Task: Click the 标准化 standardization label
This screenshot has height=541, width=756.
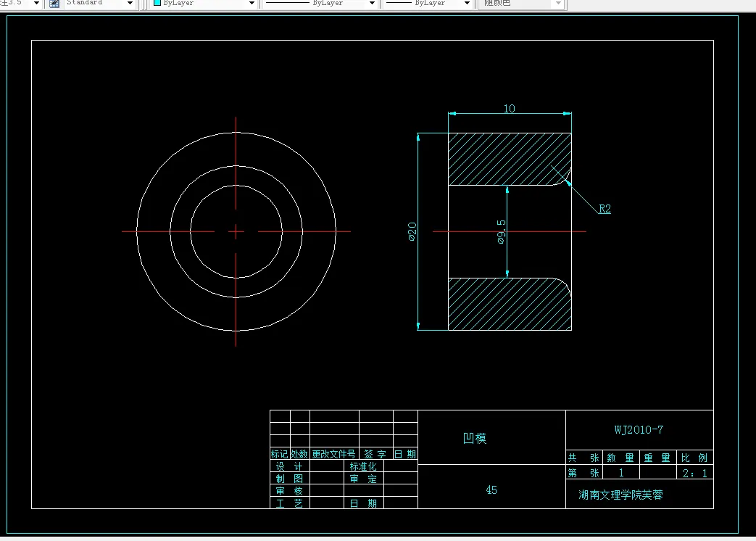Action: (x=364, y=466)
